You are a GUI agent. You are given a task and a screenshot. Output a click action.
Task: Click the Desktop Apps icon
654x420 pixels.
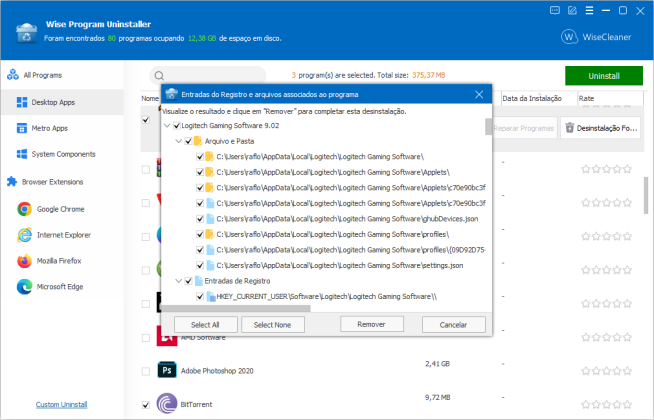point(22,102)
